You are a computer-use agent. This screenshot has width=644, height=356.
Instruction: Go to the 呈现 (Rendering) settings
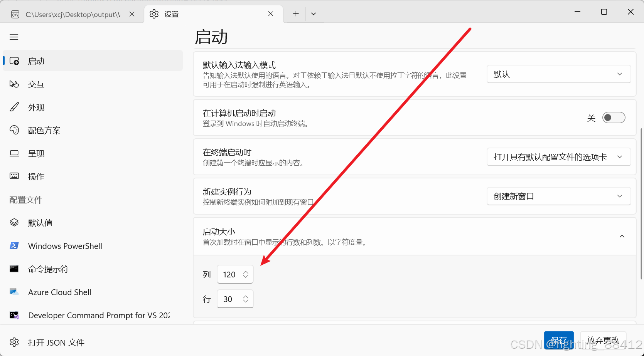coord(36,153)
